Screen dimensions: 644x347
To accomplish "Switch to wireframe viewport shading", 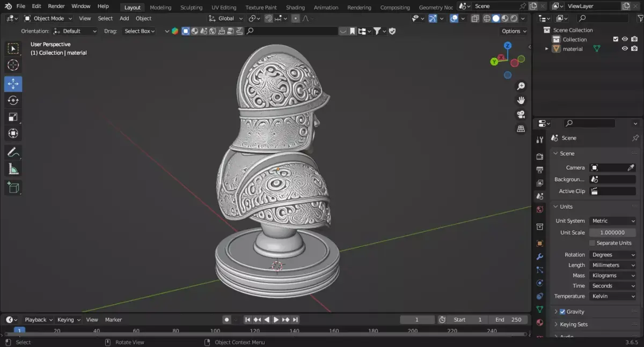I will click(x=487, y=18).
